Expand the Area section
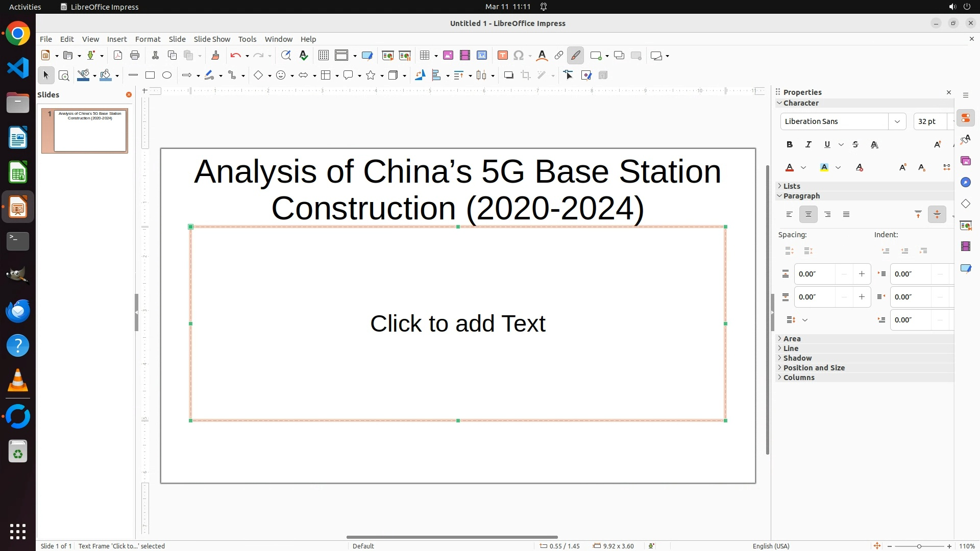The image size is (980, 551). pos(792,339)
